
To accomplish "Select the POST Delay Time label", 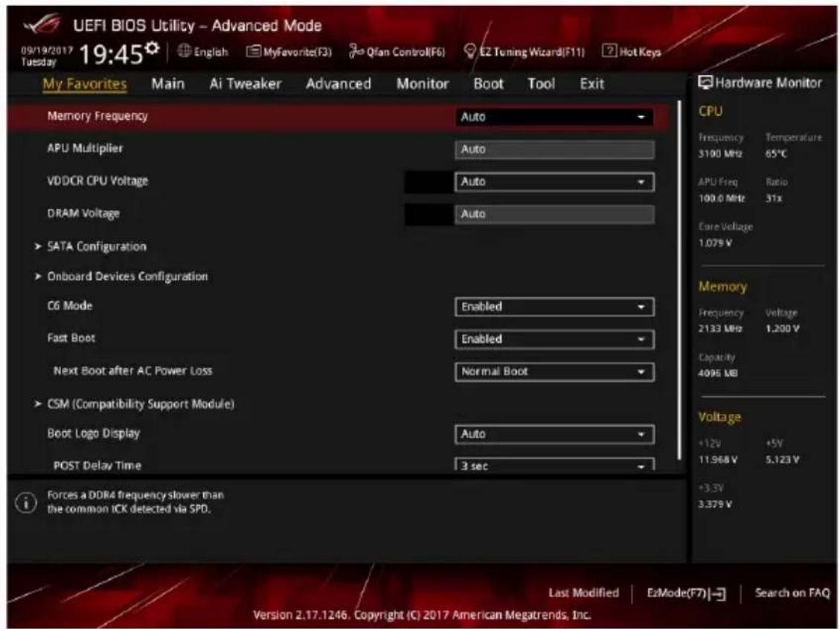I will (x=97, y=465).
